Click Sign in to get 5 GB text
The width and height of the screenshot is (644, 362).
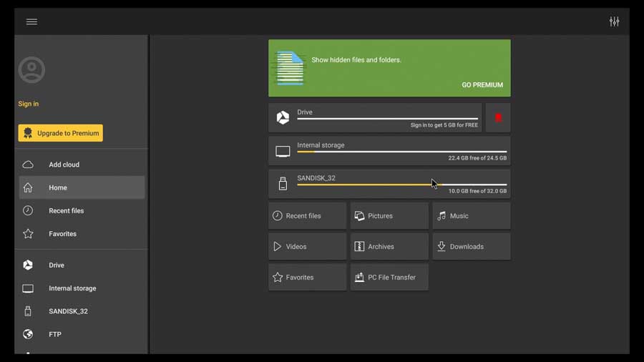point(444,125)
